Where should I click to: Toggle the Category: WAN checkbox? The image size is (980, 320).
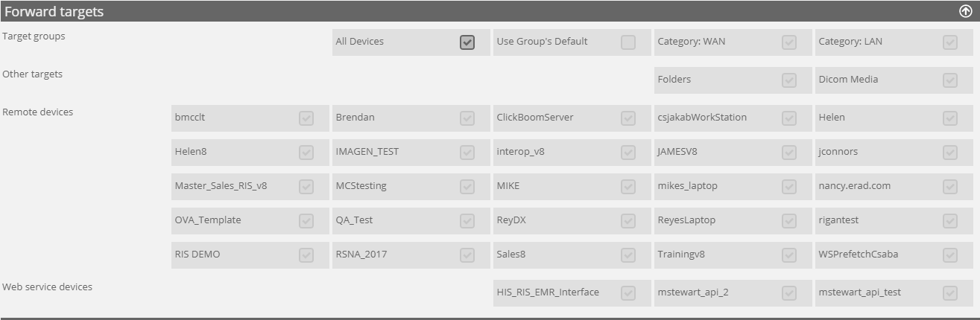tap(789, 42)
